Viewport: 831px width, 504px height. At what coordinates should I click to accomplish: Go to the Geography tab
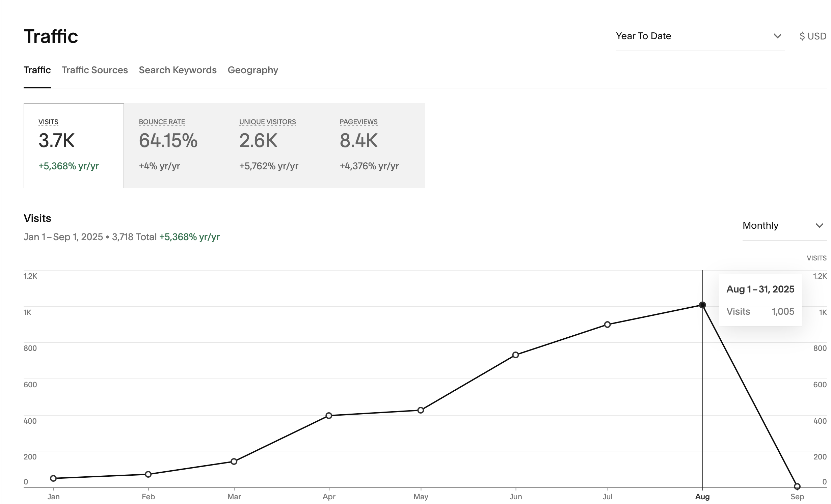pyautogui.click(x=252, y=70)
